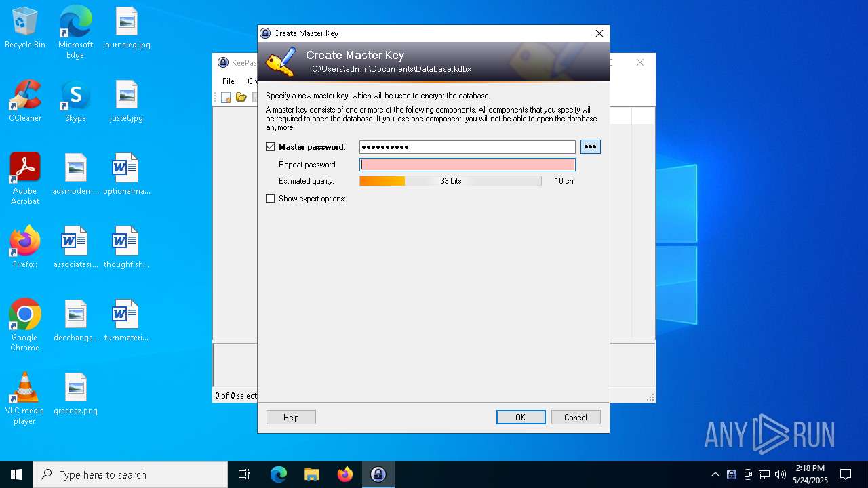Toggle the Master password checkbox
Screen dimensions: 868x488
[x=271, y=147]
